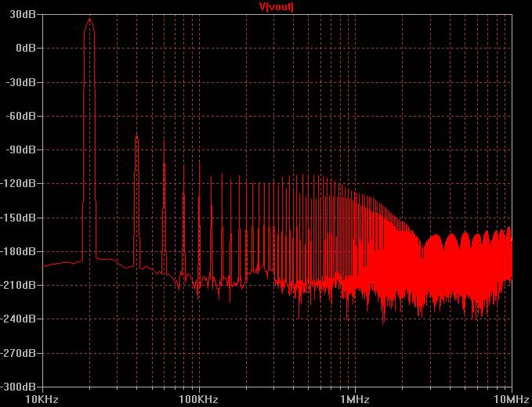Click the tallest fundamental peak near 20KHz
The image size is (532, 407).
(89, 20)
